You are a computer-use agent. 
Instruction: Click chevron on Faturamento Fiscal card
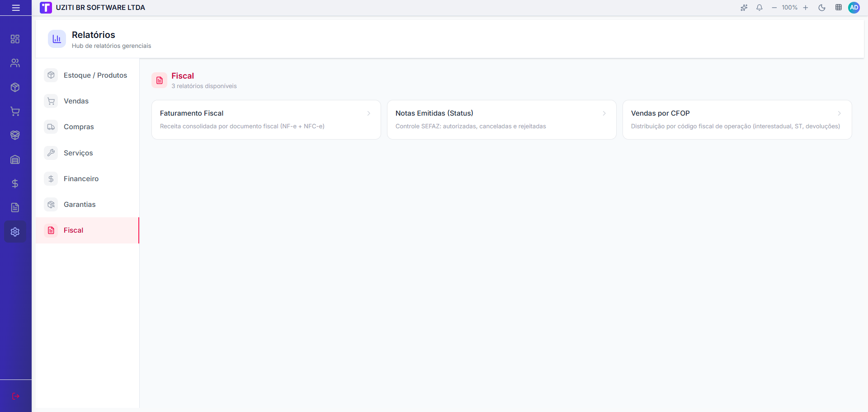[x=369, y=113]
